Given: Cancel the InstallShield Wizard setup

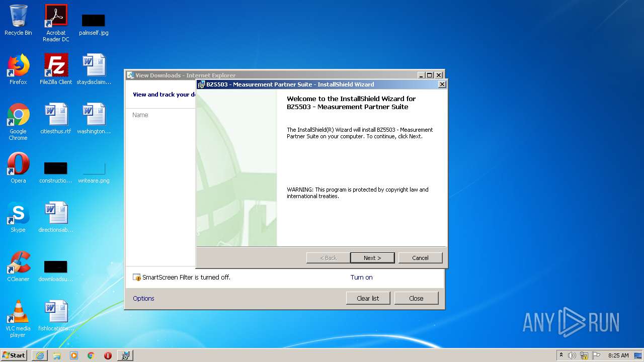Looking at the screenshot, I should click(x=420, y=257).
